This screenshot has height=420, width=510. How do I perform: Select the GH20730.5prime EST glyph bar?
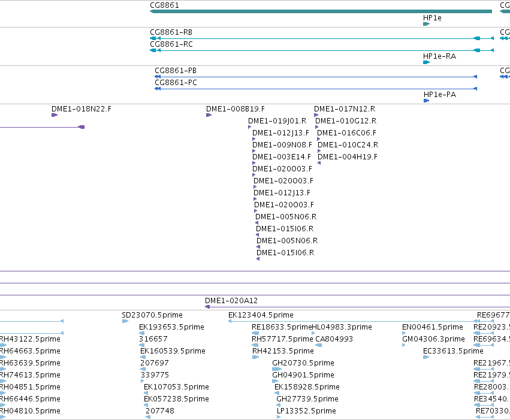pyautogui.click(x=277, y=369)
